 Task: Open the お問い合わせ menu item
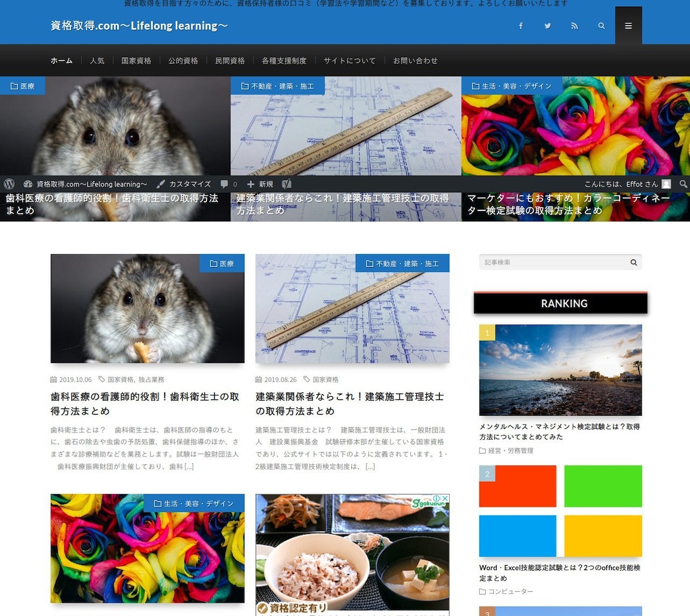(x=416, y=61)
